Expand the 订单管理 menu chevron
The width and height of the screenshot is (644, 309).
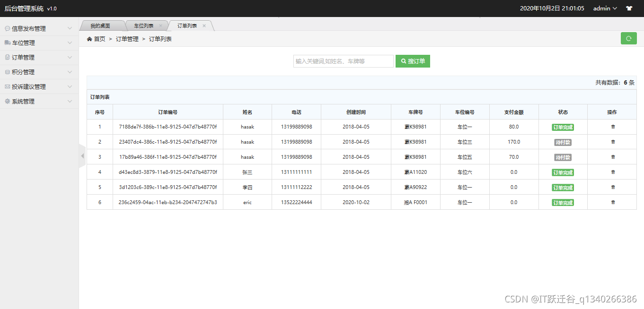[70, 58]
